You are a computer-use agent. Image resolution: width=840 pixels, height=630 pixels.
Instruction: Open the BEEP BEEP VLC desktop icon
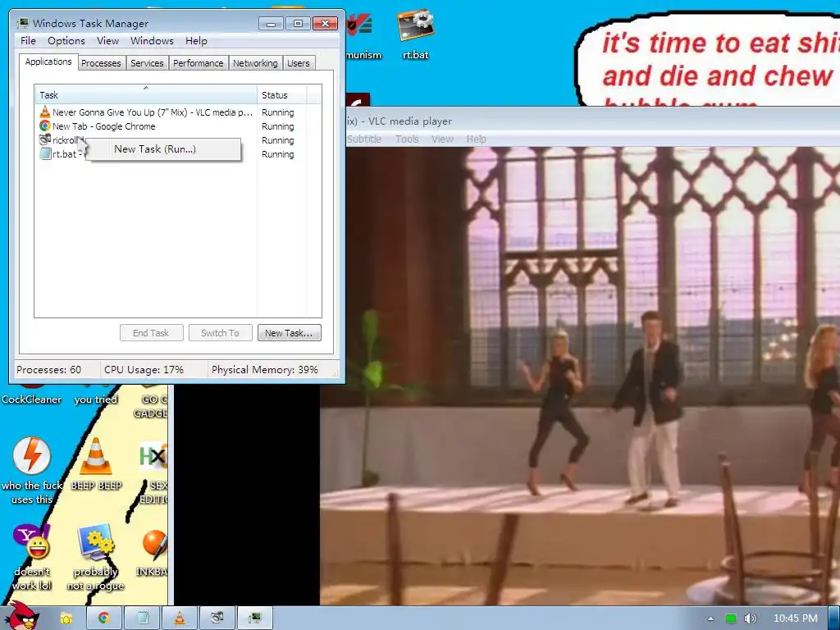pyautogui.click(x=96, y=464)
